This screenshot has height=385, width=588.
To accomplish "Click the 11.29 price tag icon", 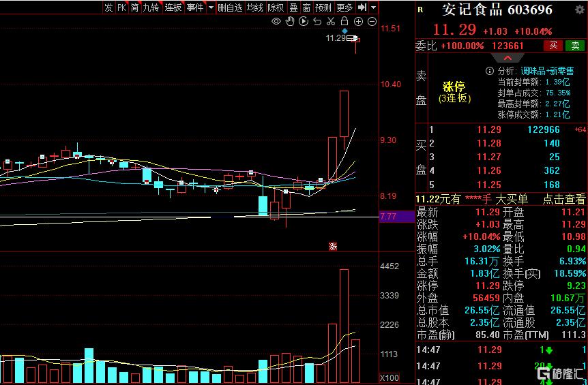I will tap(351, 38).
